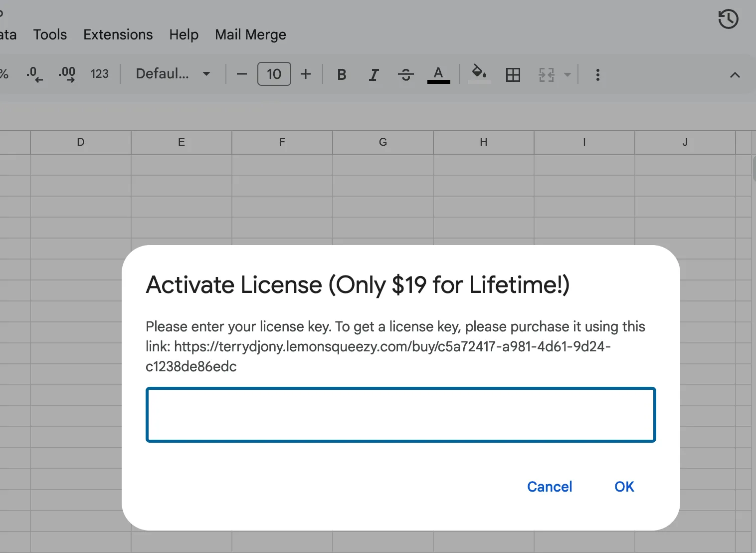
Task: Open the fill color bucket
Action: 479,74
